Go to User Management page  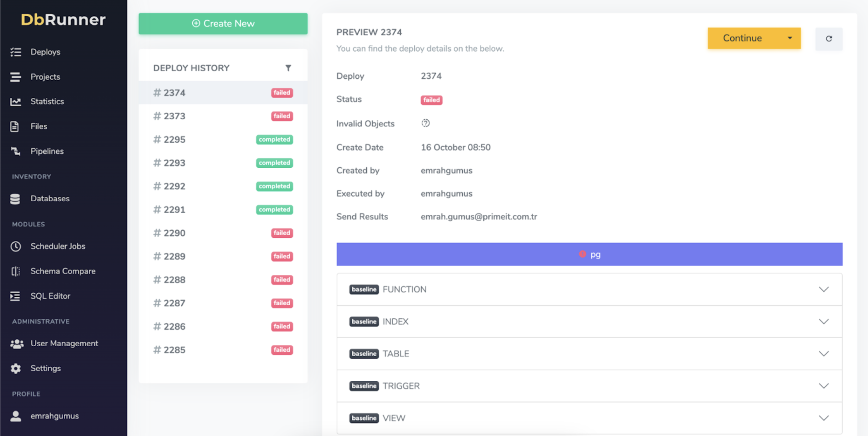point(64,344)
